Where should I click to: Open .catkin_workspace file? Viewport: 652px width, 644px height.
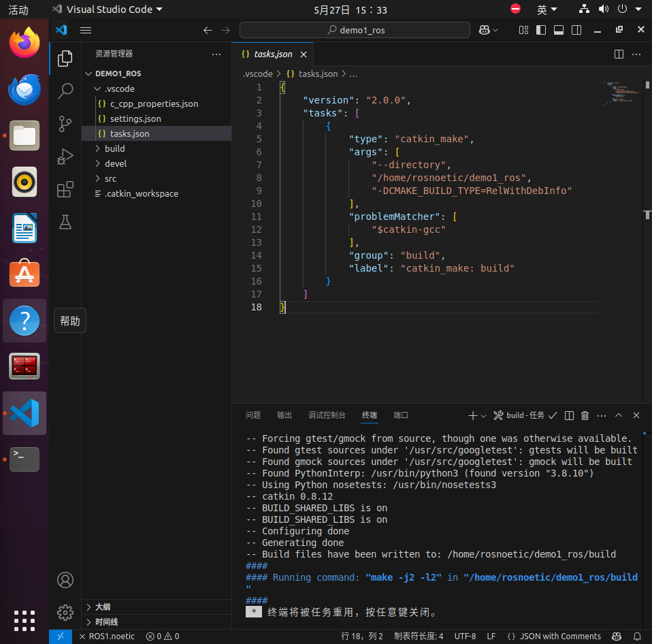[157, 193]
